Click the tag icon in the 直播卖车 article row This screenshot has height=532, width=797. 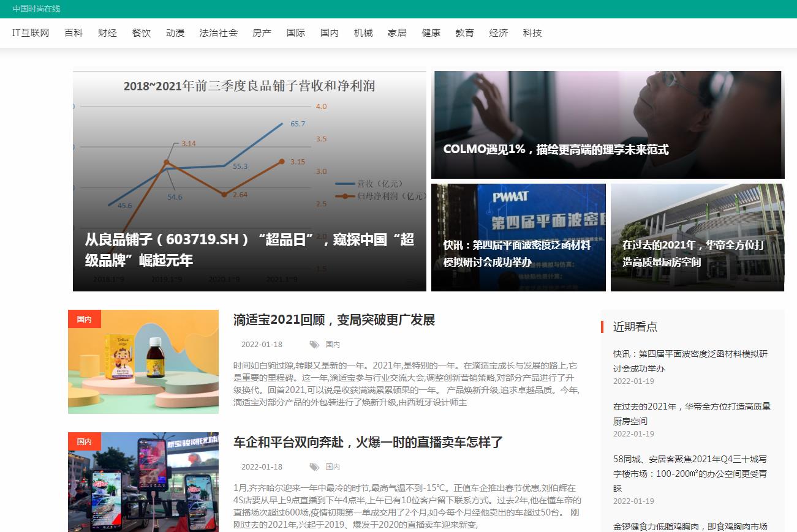click(314, 467)
